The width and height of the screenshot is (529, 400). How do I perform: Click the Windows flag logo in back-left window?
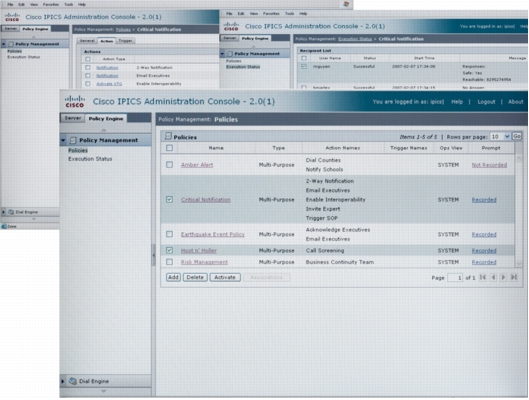click(346, 4)
